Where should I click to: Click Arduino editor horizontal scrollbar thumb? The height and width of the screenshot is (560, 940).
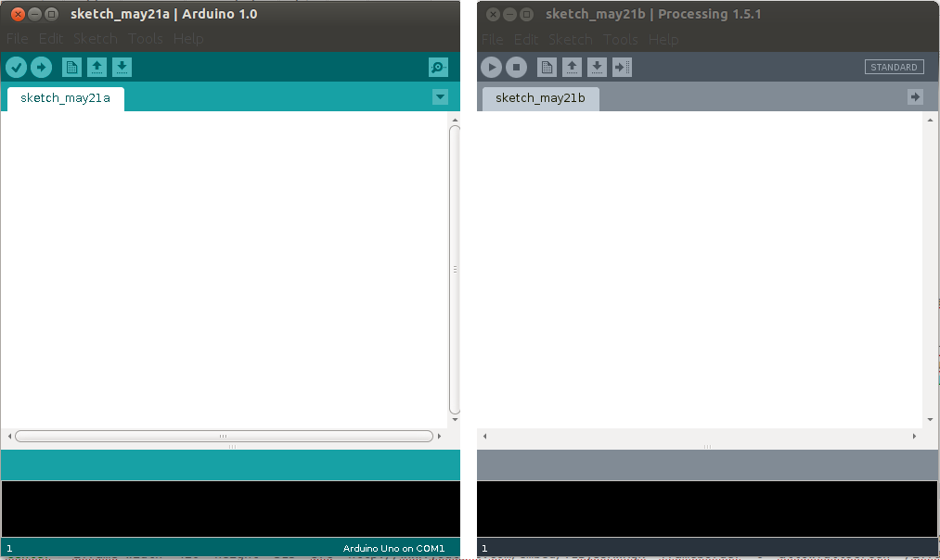tap(224, 436)
